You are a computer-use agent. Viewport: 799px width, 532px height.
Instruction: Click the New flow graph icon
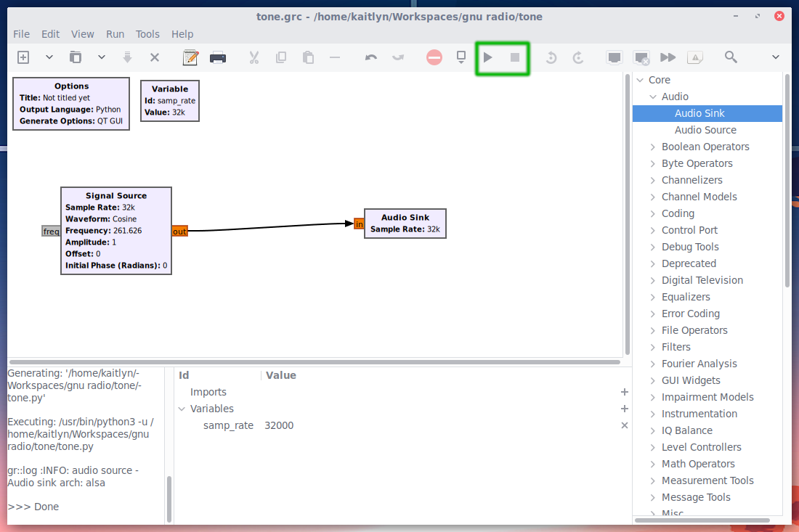(23, 57)
